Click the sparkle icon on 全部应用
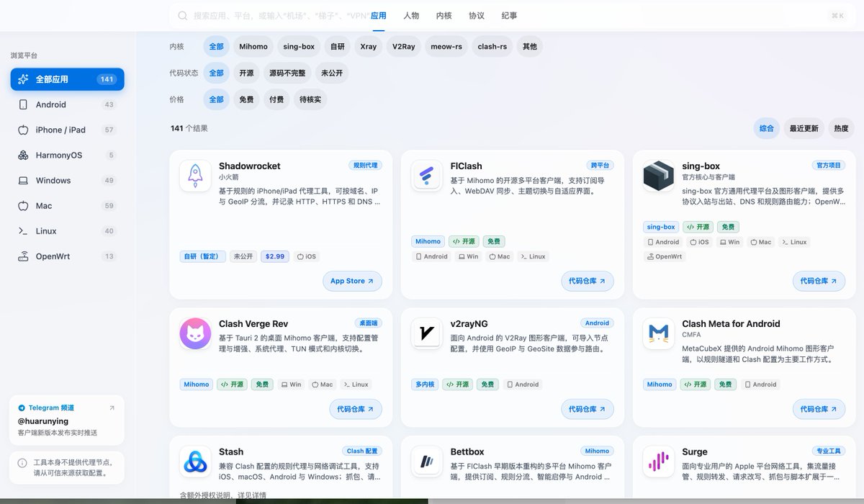The height and width of the screenshot is (504, 864). [x=23, y=79]
